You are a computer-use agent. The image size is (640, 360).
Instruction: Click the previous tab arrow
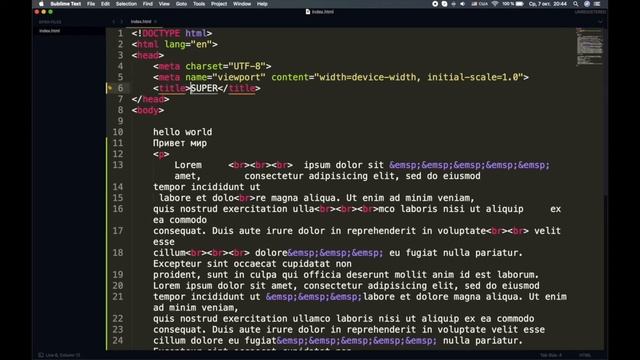click(114, 21)
